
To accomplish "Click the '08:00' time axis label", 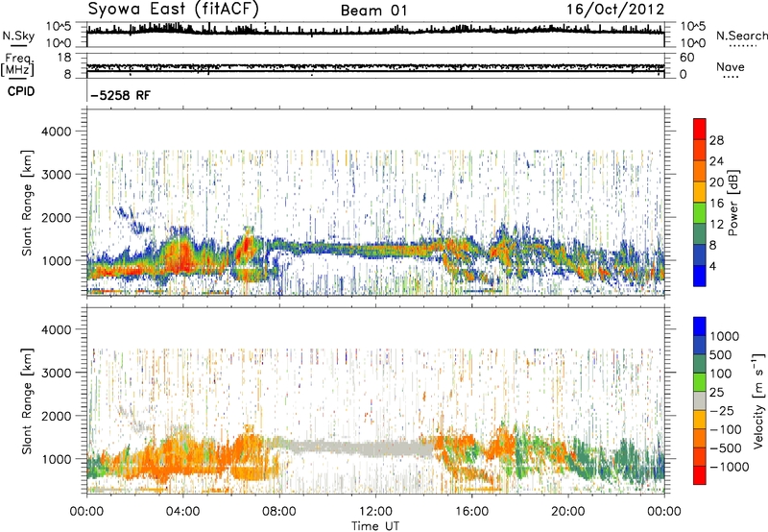I will coord(279,512).
